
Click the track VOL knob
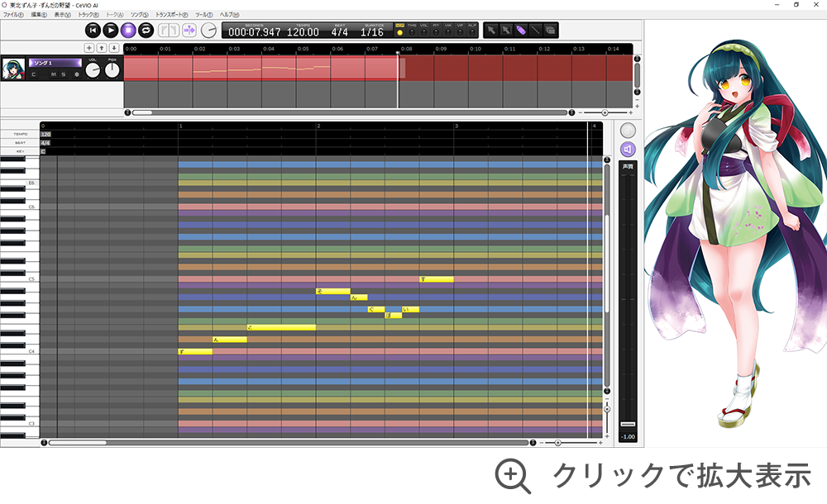93,70
